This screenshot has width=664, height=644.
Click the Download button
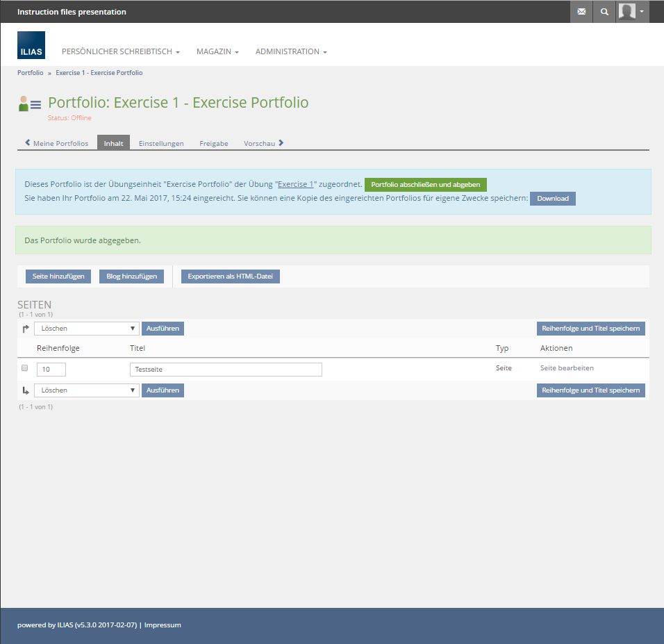point(552,199)
